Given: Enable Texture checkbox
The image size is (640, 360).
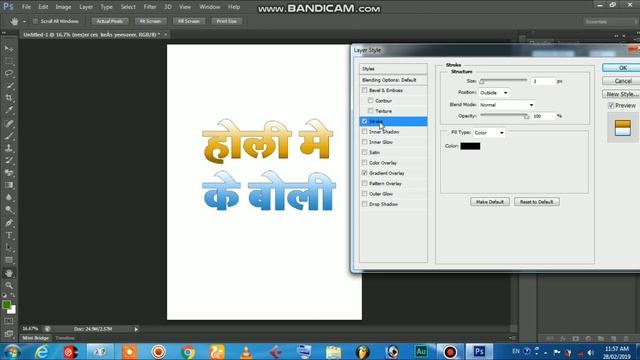Looking at the screenshot, I should (371, 111).
